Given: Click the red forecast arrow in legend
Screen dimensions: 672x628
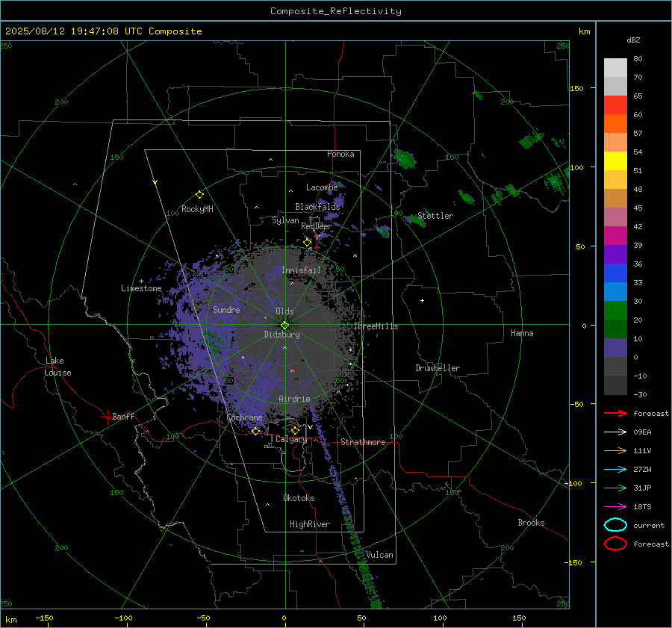Looking at the screenshot, I should click(x=615, y=413).
